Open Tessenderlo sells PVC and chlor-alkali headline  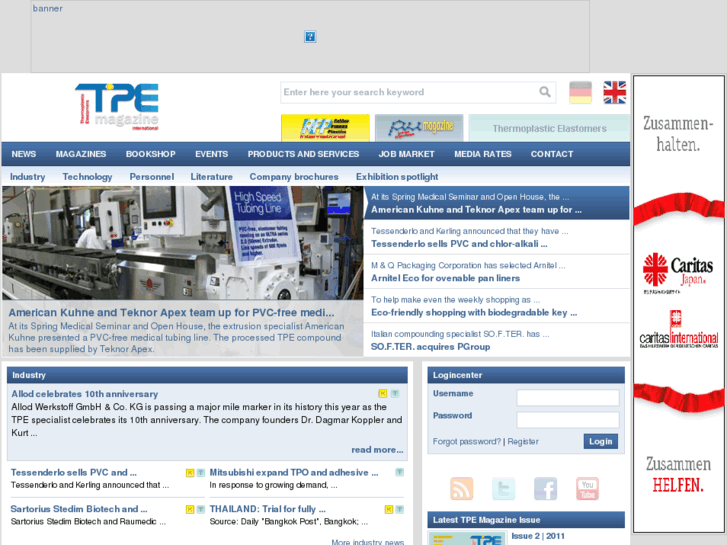(459, 244)
